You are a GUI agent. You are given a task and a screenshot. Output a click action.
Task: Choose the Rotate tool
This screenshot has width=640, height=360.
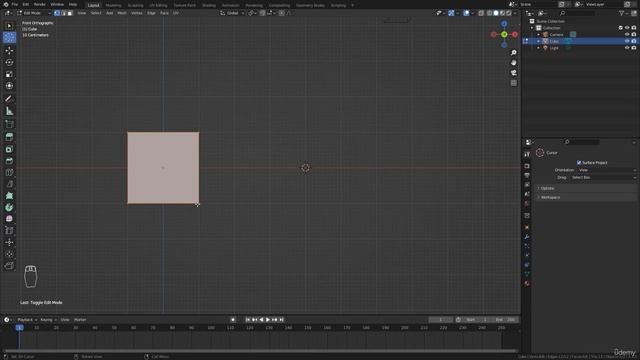pyautogui.click(x=9, y=62)
